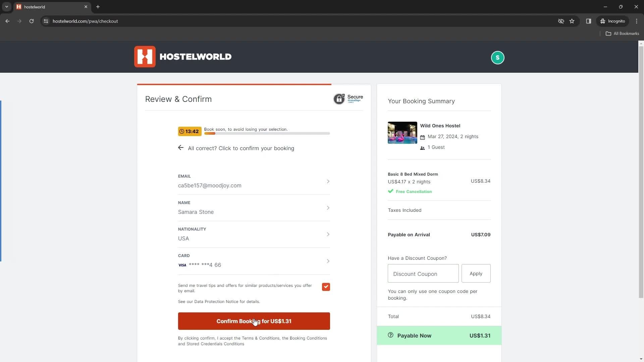Open the All Bookmarks folder
The width and height of the screenshot is (644, 362).
coord(622,34)
